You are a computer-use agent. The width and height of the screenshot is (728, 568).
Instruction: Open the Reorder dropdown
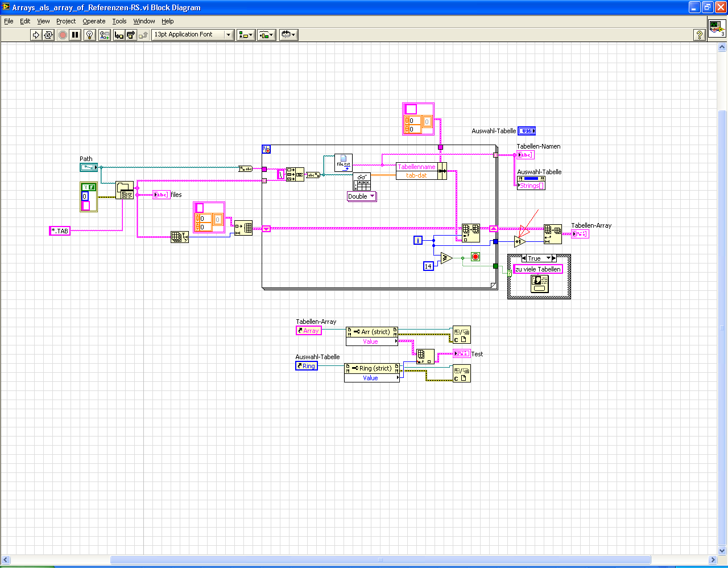(x=288, y=35)
